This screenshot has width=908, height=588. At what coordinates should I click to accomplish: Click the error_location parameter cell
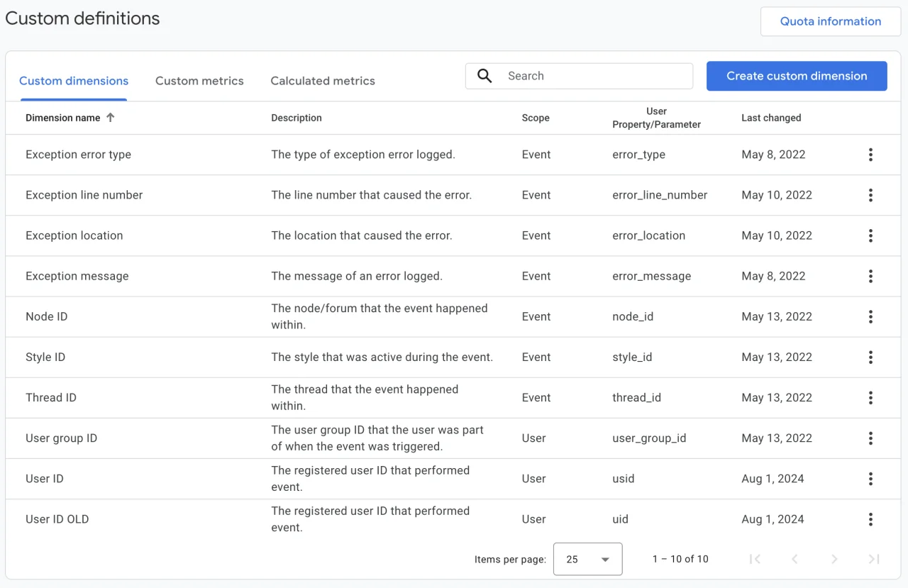(x=648, y=235)
